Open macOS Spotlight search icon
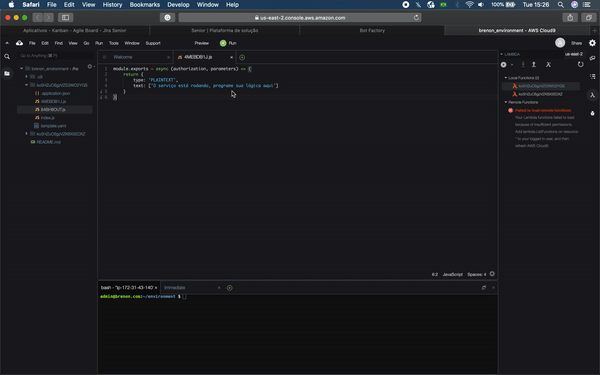 point(561,5)
